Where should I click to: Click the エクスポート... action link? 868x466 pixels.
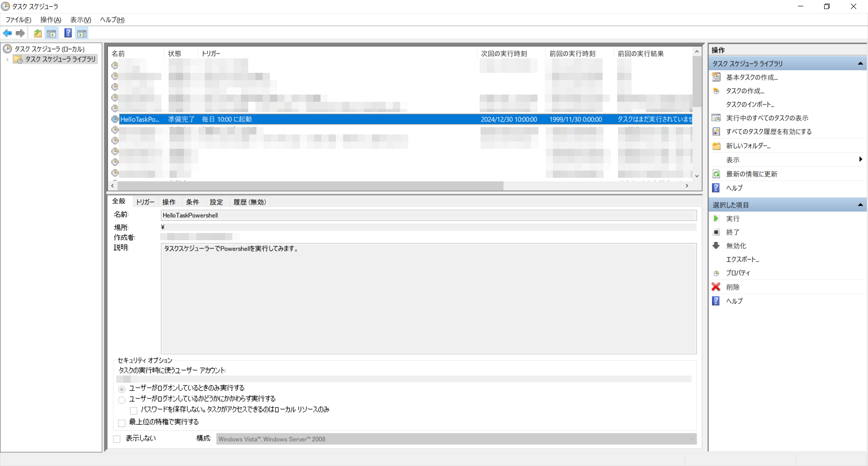[742, 259]
